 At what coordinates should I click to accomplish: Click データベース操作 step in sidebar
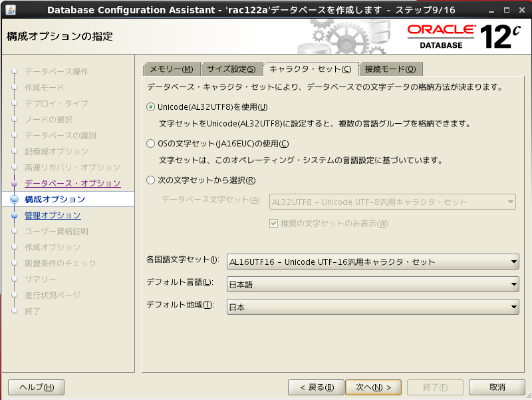(57, 72)
